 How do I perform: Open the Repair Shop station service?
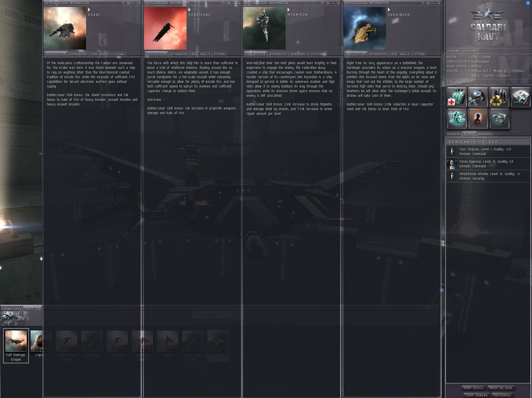[478, 97]
